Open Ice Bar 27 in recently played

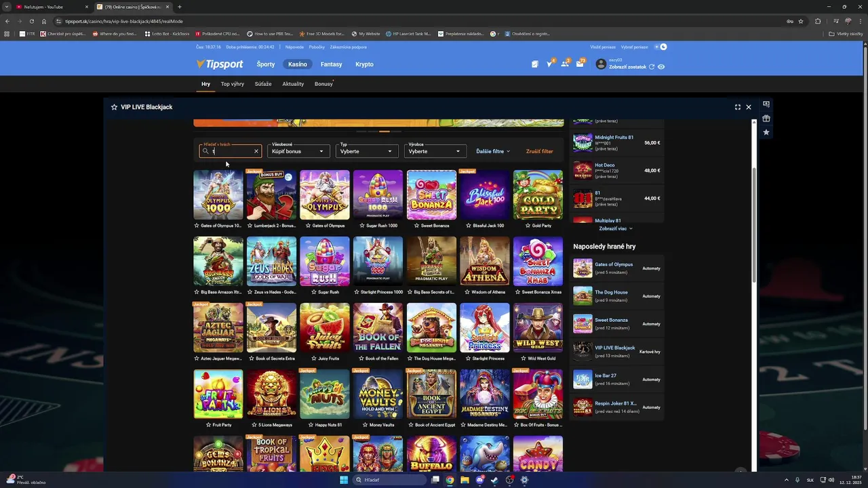click(x=617, y=380)
